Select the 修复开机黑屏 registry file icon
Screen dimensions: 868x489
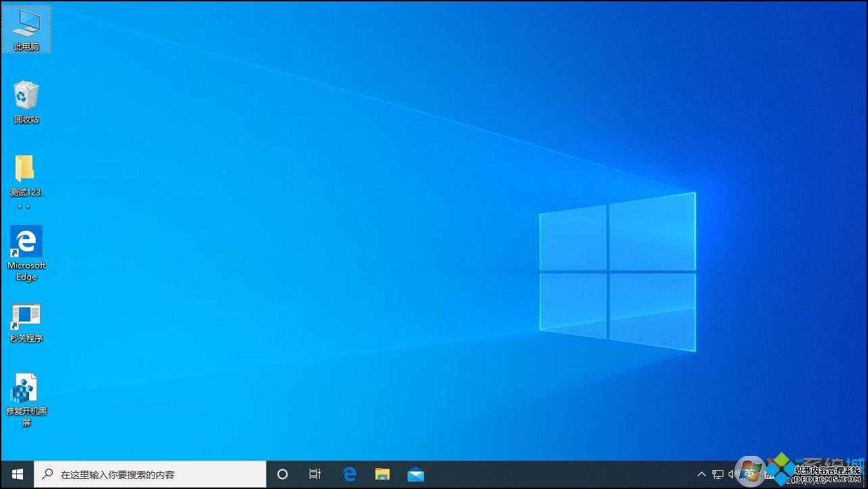click(x=26, y=400)
